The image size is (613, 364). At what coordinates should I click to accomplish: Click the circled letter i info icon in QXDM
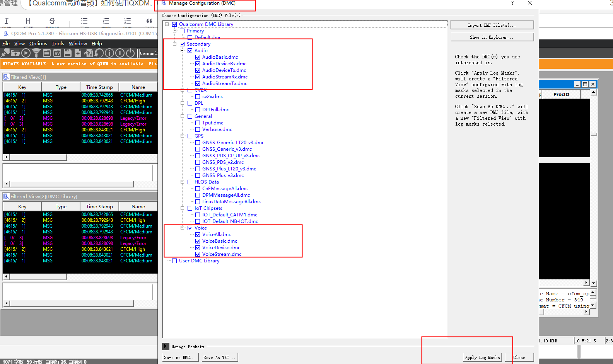[x=109, y=53]
